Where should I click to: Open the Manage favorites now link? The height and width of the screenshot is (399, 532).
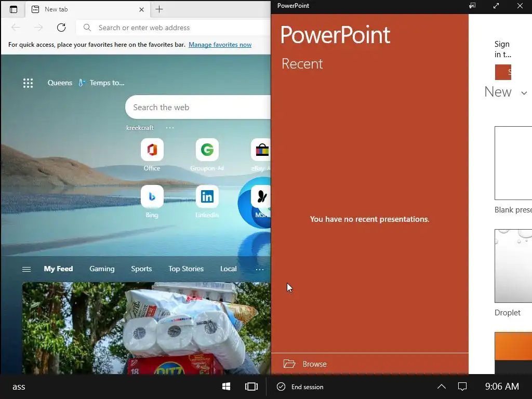[220, 45]
